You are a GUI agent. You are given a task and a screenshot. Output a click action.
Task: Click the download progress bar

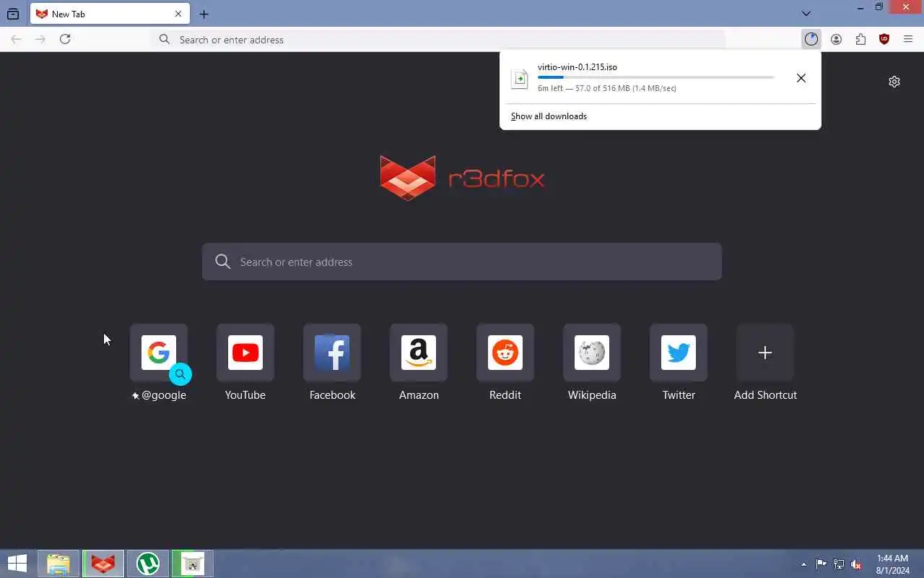655,77
